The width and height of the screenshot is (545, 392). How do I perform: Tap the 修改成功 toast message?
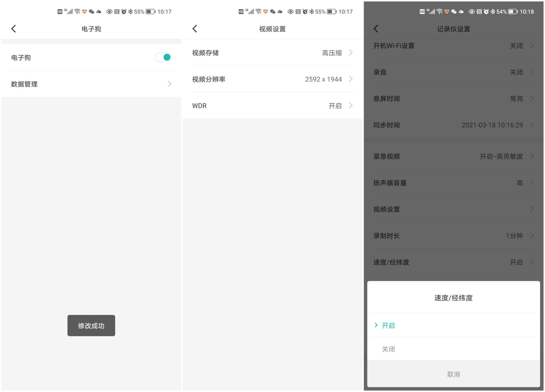click(91, 326)
